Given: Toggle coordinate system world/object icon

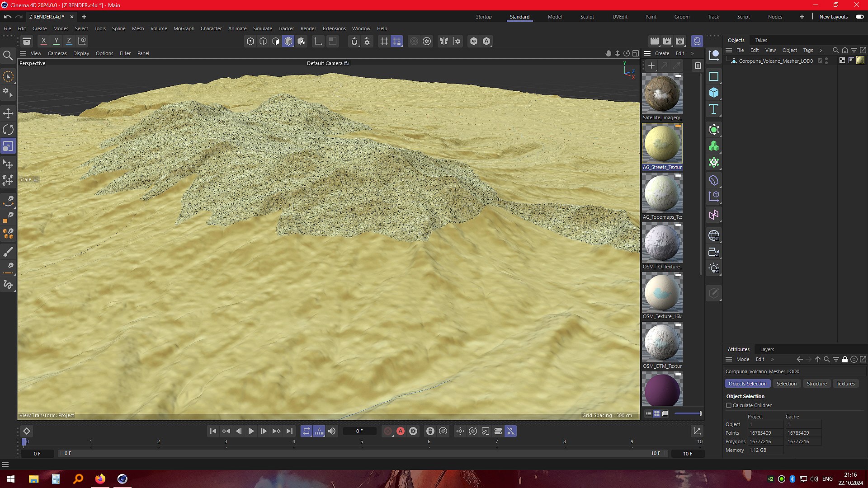Looking at the screenshot, I should point(82,41).
